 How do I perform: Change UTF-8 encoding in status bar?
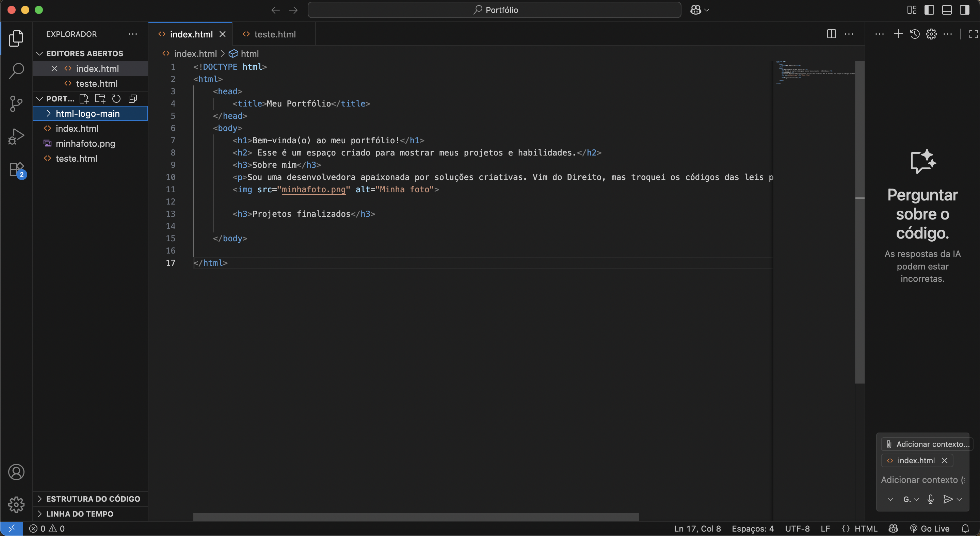797,529
